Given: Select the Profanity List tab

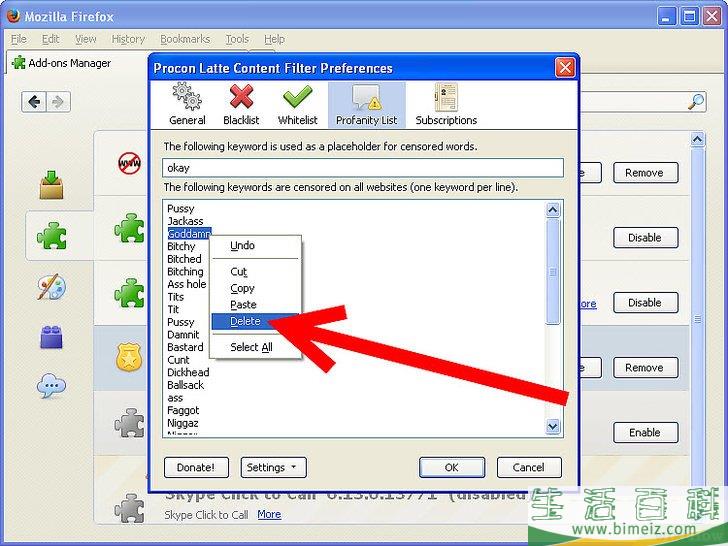Looking at the screenshot, I should click(366, 105).
